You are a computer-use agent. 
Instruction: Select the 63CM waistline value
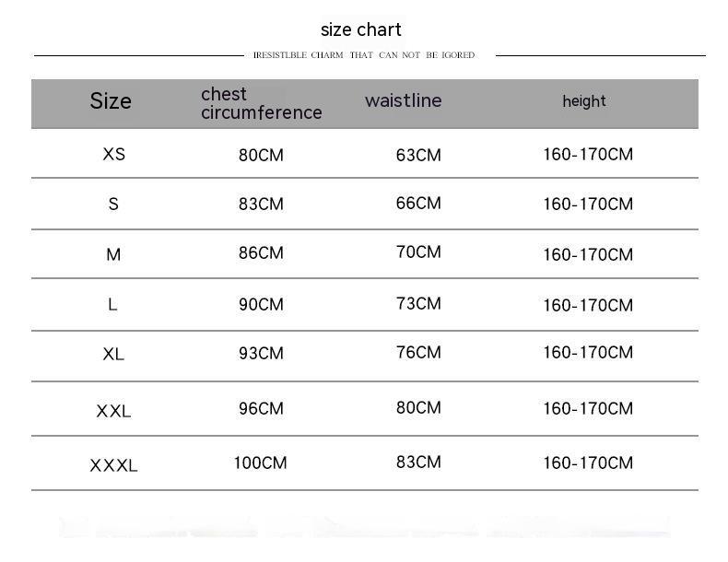[x=418, y=155]
